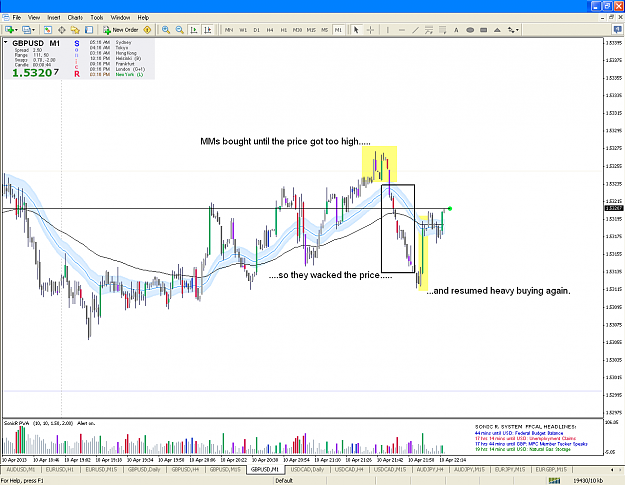Switch to the AUDJPY,H4 chart tab
The width and height of the screenshot is (625, 485).
[430, 469]
